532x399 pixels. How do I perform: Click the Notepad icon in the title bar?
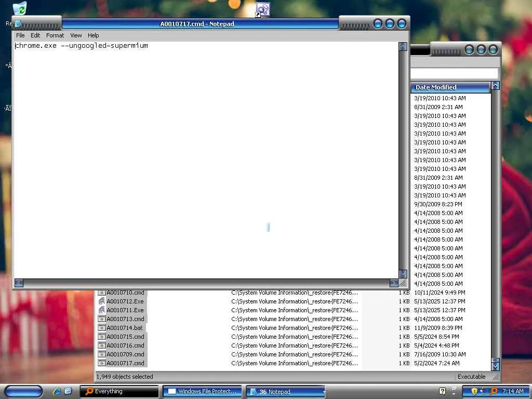(18, 23)
